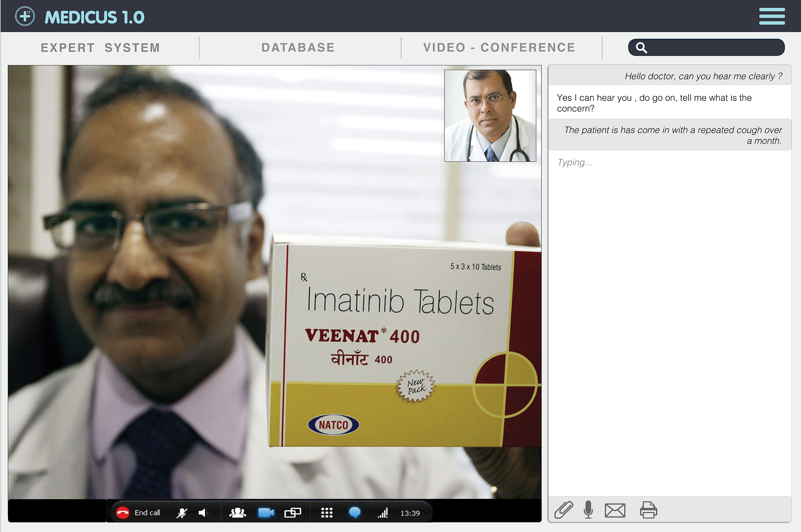Click the Typing... message area
Image resolution: width=801 pixels, height=532 pixels.
[x=574, y=162]
